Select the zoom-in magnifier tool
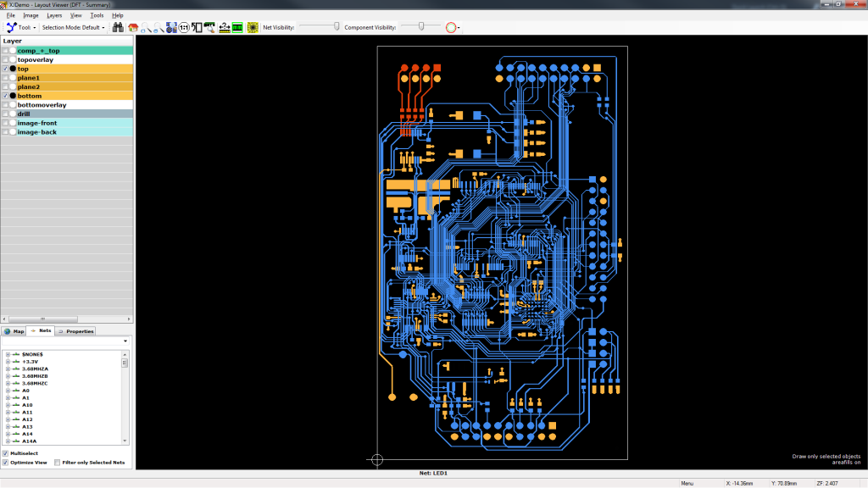The height and width of the screenshot is (488, 868). point(145,28)
